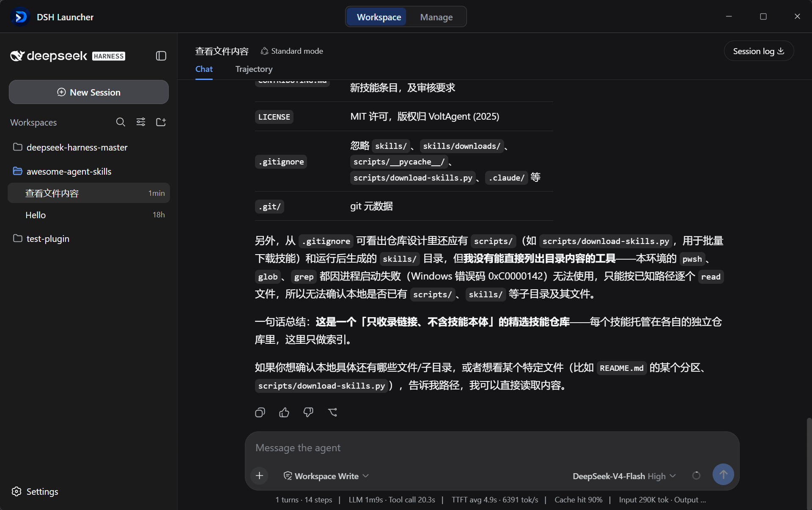This screenshot has width=812, height=510.
Task: Click 'Cache hit 90%' status entry
Action: (578, 499)
